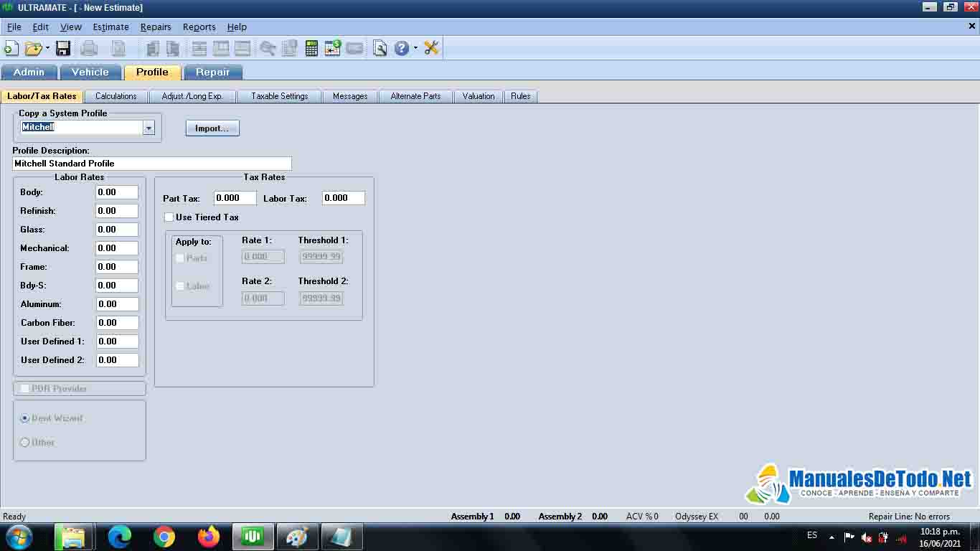
Task: Open the Adjust./Long Exp. sub-tab
Action: click(x=192, y=96)
